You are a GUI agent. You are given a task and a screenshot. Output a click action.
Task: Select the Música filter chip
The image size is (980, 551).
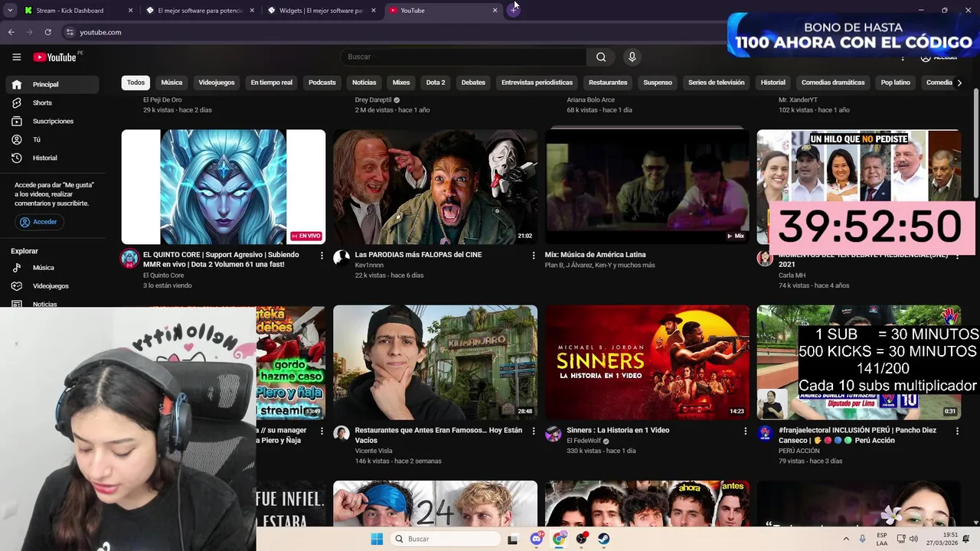tap(171, 83)
